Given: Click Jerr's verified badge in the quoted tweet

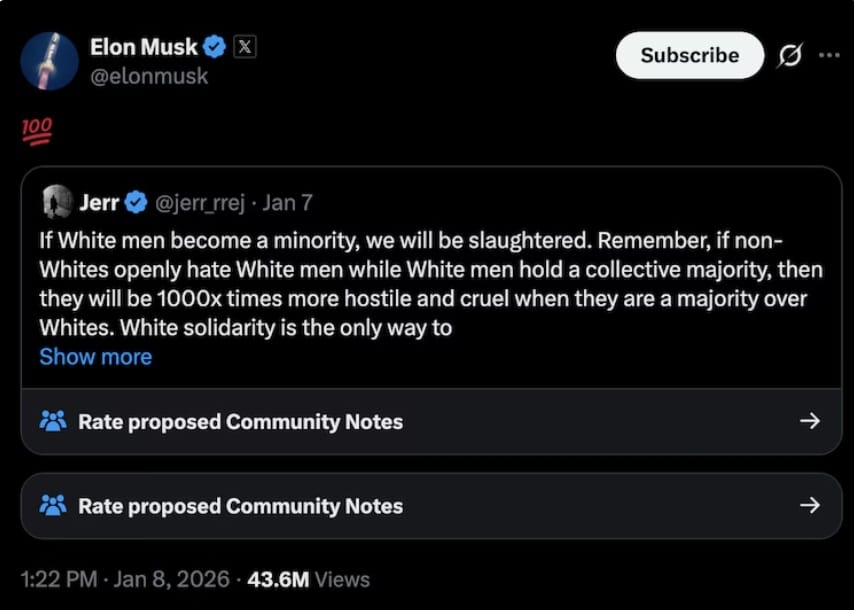Looking at the screenshot, I should [135, 202].
